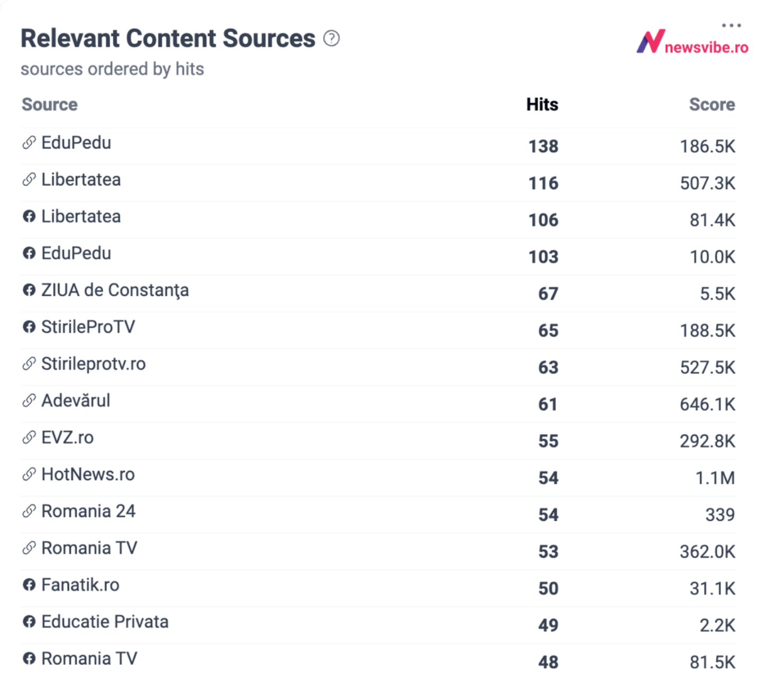The height and width of the screenshot is (700, 757).
Task: Open the Romania TV Facebook source
Action: [89, 659]
